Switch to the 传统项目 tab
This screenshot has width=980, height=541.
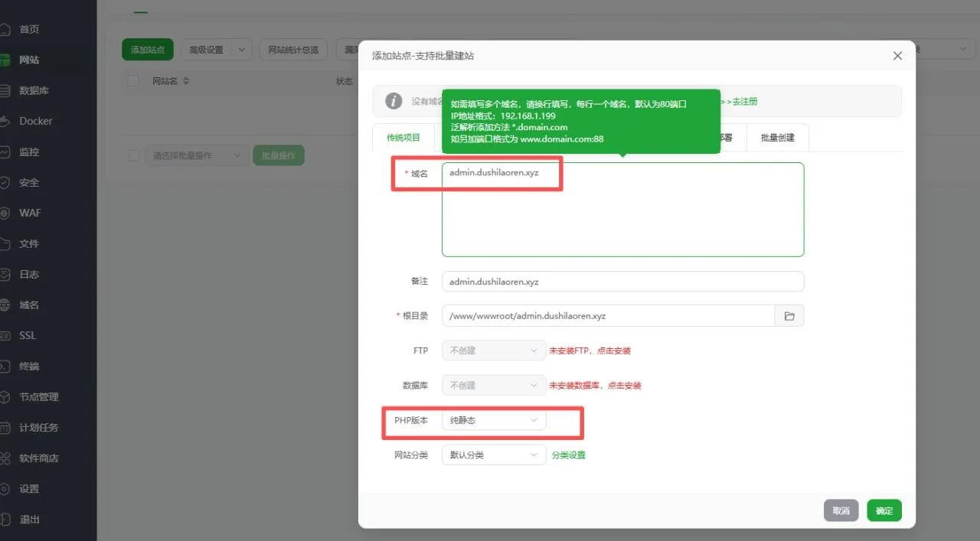tap(403, 138)
